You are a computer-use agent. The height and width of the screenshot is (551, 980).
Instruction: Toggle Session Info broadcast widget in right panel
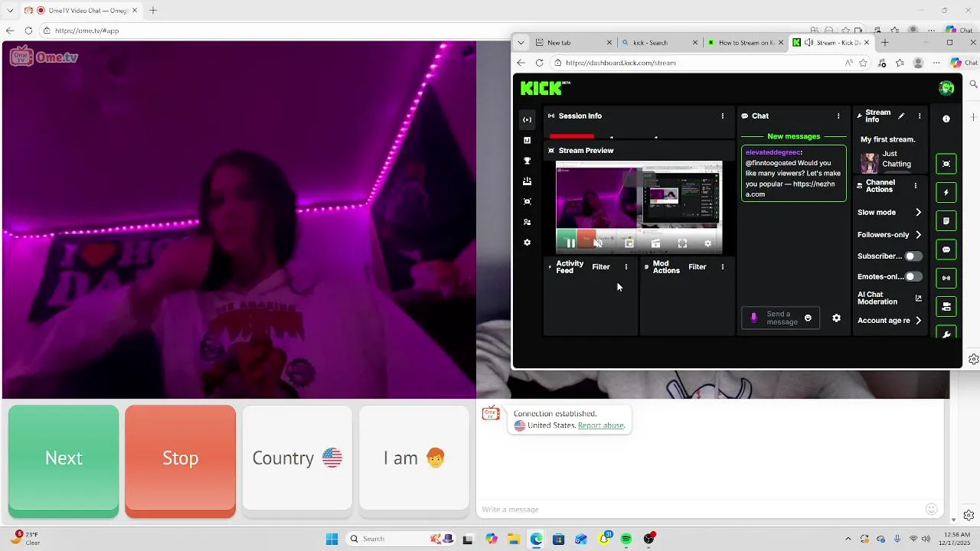946,278
